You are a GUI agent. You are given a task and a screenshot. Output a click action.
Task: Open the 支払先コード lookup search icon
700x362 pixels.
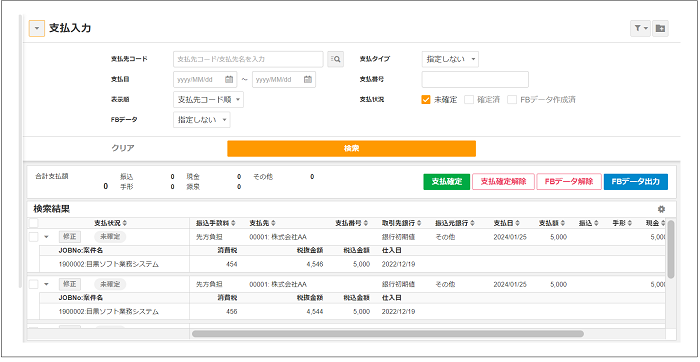click(x=336, y=59)
